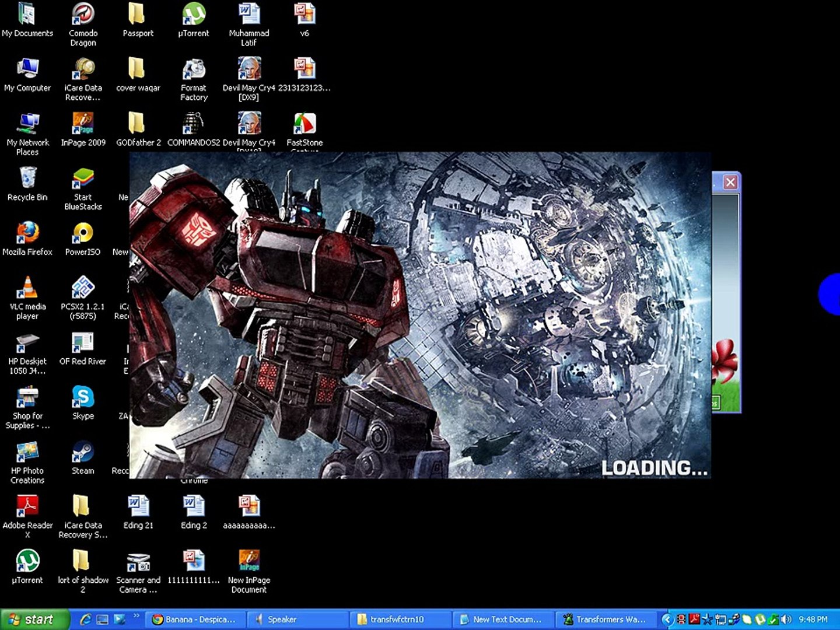Select the iCare Data Recovery S... folder

[83, 517]
